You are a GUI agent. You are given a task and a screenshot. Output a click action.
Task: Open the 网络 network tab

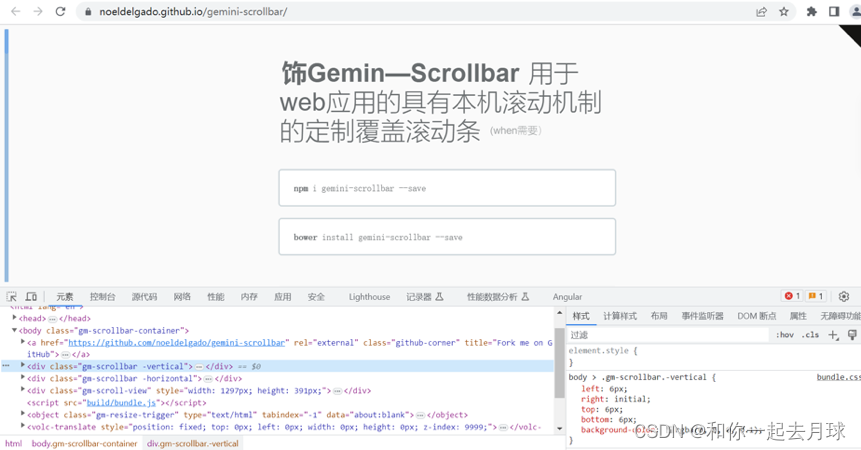click(182, 297)
